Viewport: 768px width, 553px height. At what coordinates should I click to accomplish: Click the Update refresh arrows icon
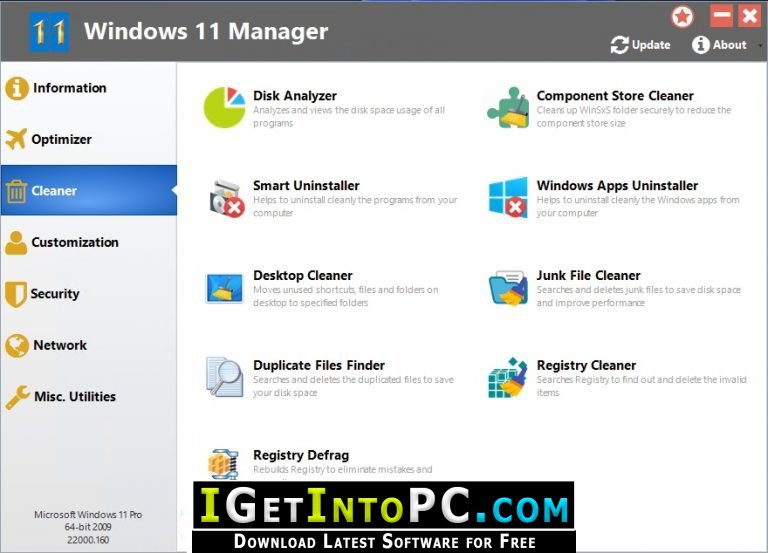(620, 45)
